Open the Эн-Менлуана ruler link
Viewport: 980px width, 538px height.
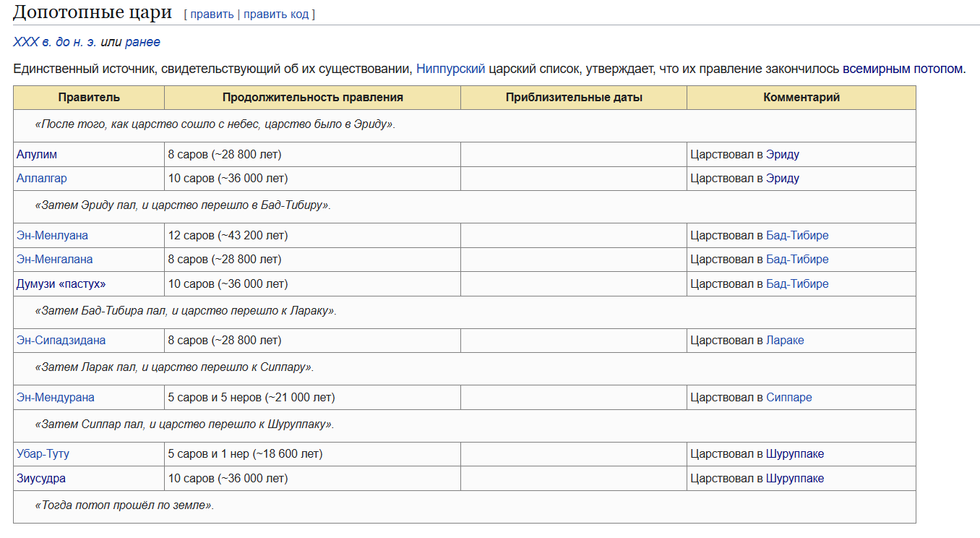[52, 235]
